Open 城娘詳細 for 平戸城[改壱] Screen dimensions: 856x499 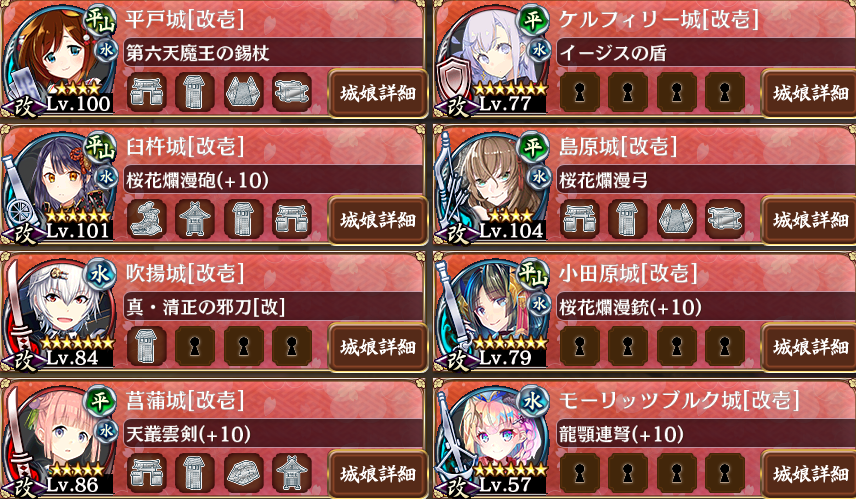(377, 93)
